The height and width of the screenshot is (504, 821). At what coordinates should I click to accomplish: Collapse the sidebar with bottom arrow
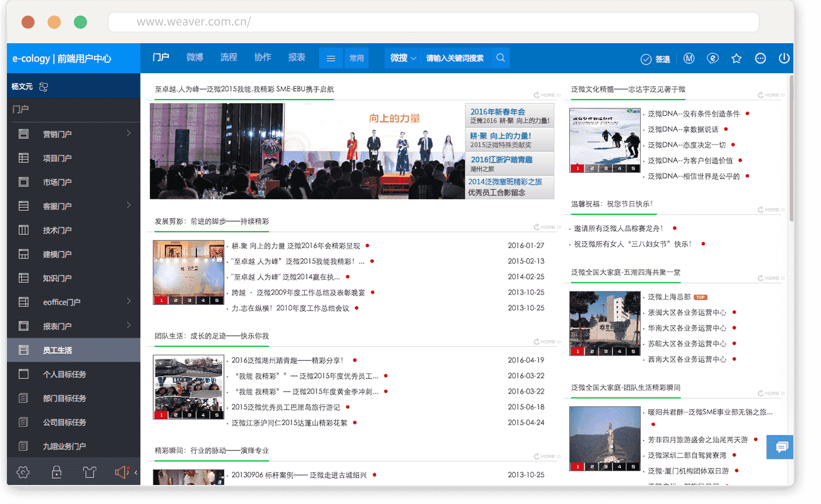[136, 472]
